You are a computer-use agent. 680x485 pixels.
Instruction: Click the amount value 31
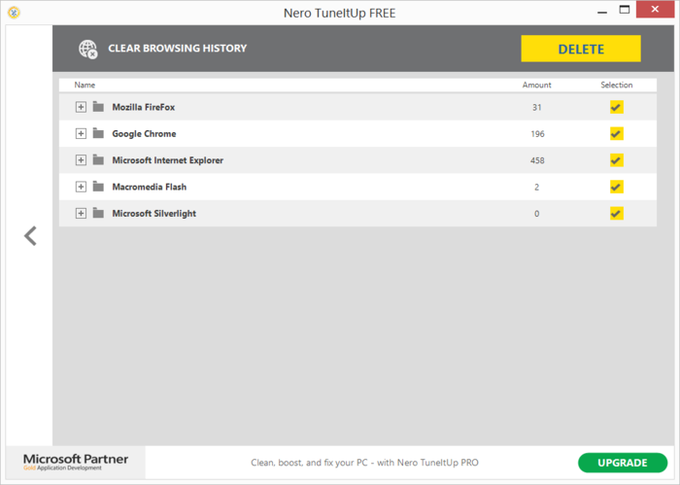pyautogui.click(x=537, y=107)
